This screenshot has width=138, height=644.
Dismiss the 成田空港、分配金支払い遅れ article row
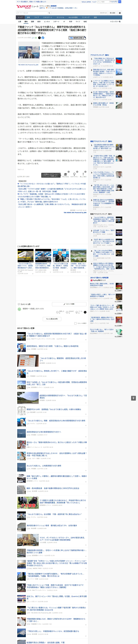tap(86, 339)
